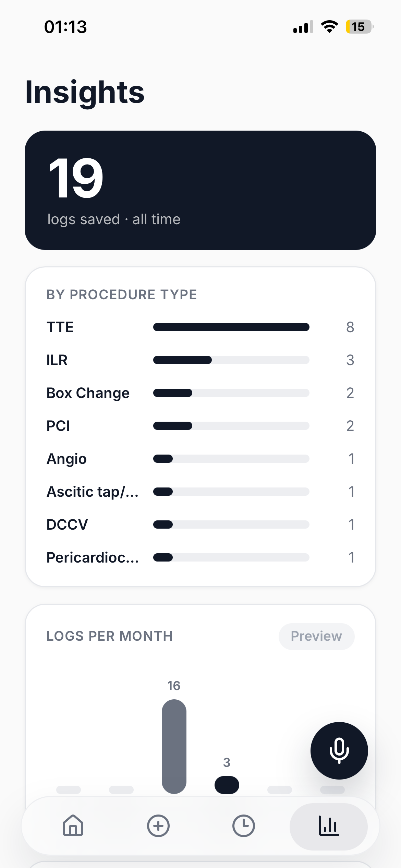Image resolution: width=401 pixels, height=868 pixels.
Task: Select the ILR procedure label
Action: click(x=57, y=360)
